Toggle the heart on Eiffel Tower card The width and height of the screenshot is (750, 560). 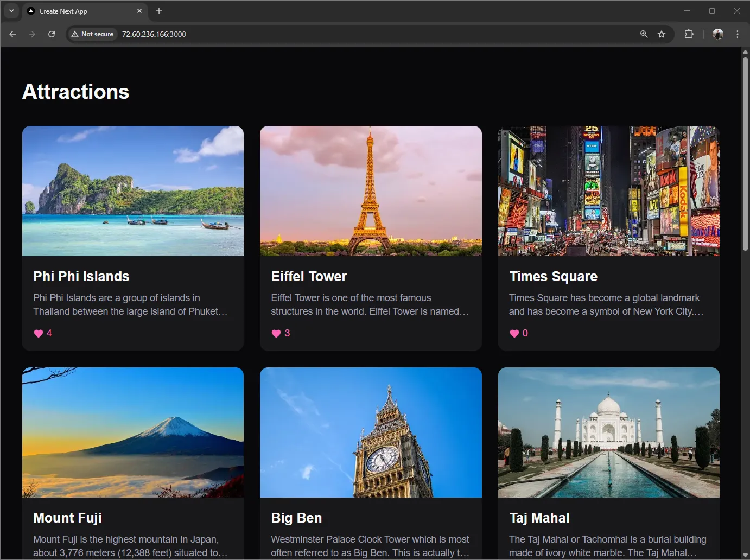tap(276, 333)
